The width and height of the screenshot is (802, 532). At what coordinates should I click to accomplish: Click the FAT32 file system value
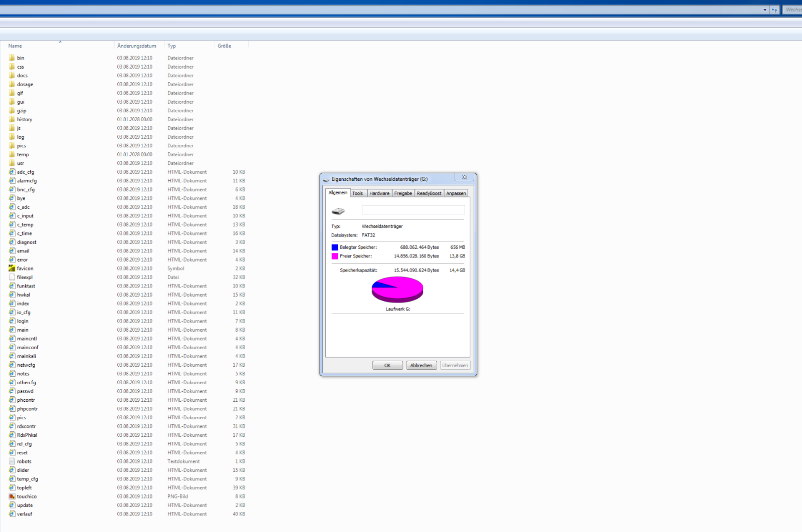point(368,235)
